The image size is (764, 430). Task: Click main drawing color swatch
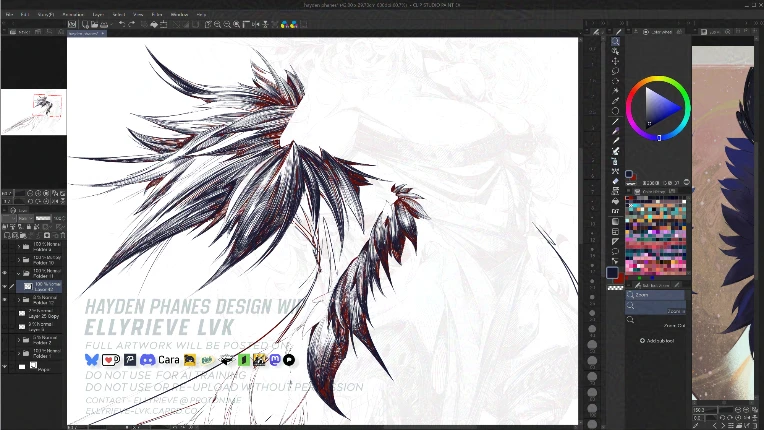(612, 273)
